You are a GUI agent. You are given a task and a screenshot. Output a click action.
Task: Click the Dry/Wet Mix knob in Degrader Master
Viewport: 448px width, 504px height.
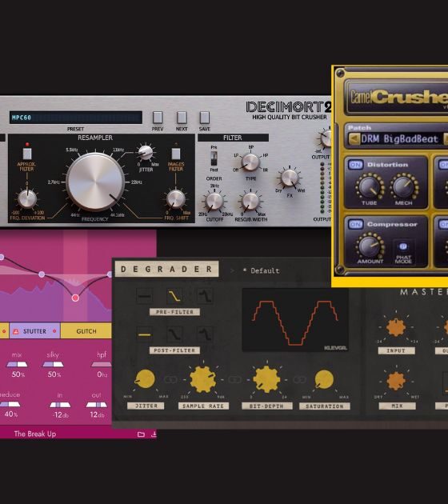coord(396,381)
